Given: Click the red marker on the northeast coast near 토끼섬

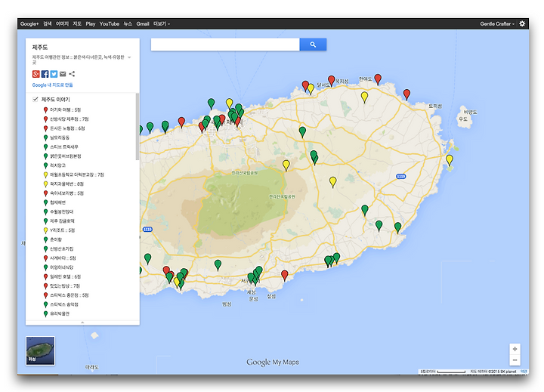Looking at the screenshot, I should click(x=406, y=94).
